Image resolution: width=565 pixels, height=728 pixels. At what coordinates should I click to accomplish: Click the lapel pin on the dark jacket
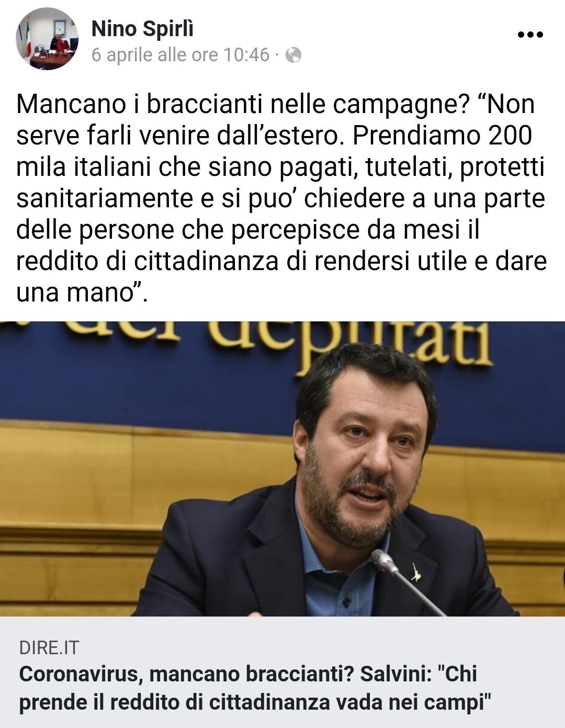click(416, 573)
